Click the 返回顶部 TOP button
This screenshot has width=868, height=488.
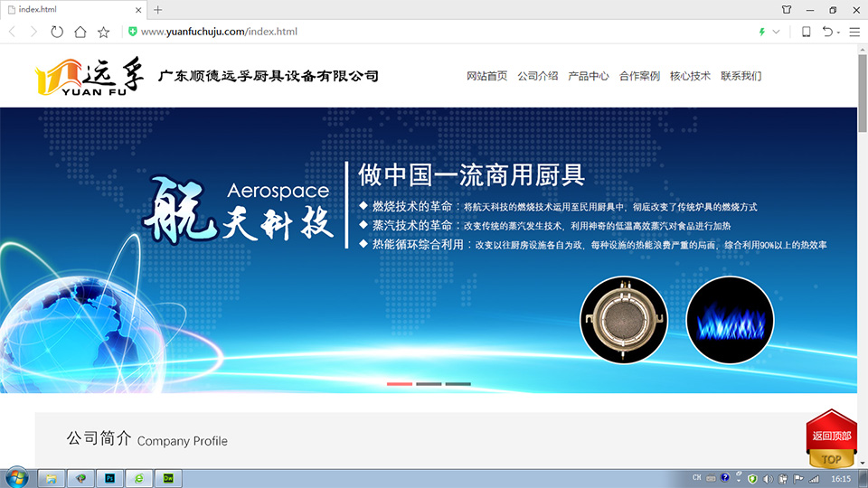pyautogui.click(x=831, y=440)
